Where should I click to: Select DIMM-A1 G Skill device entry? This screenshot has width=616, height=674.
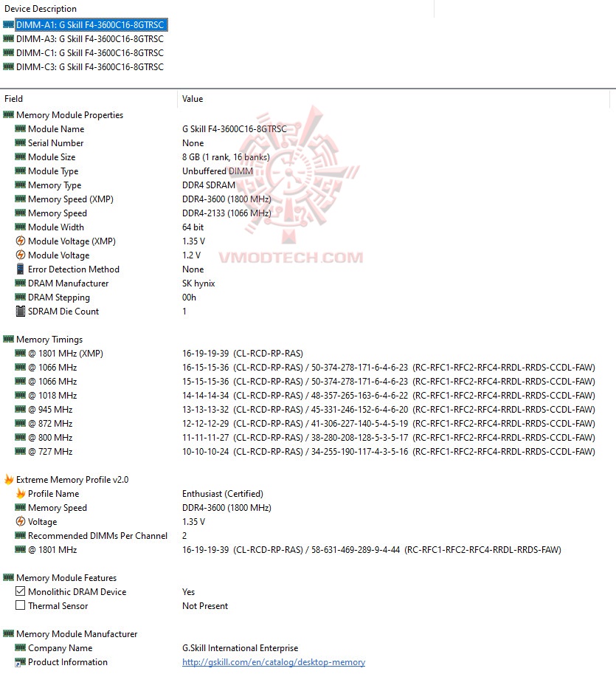pos(91,25)
